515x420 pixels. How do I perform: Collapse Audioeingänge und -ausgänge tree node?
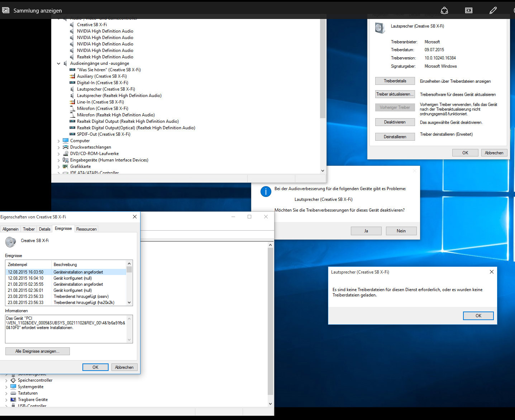(58, 64)
